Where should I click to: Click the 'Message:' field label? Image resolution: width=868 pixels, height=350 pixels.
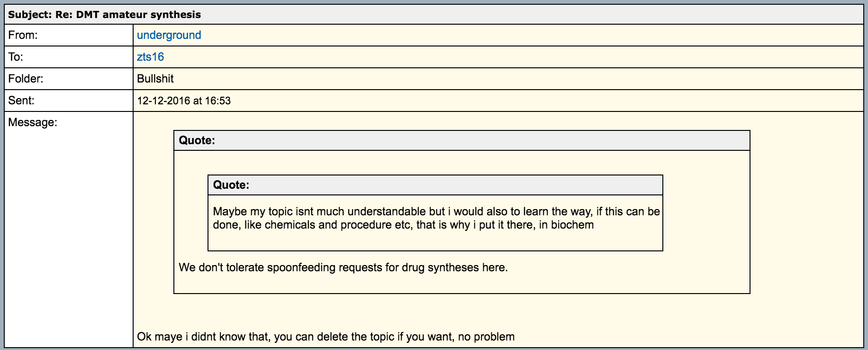[x=33, y=122]
